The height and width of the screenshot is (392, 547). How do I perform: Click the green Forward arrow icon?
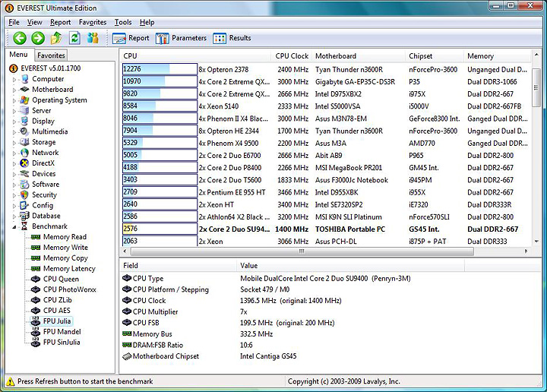coord(38,38)
